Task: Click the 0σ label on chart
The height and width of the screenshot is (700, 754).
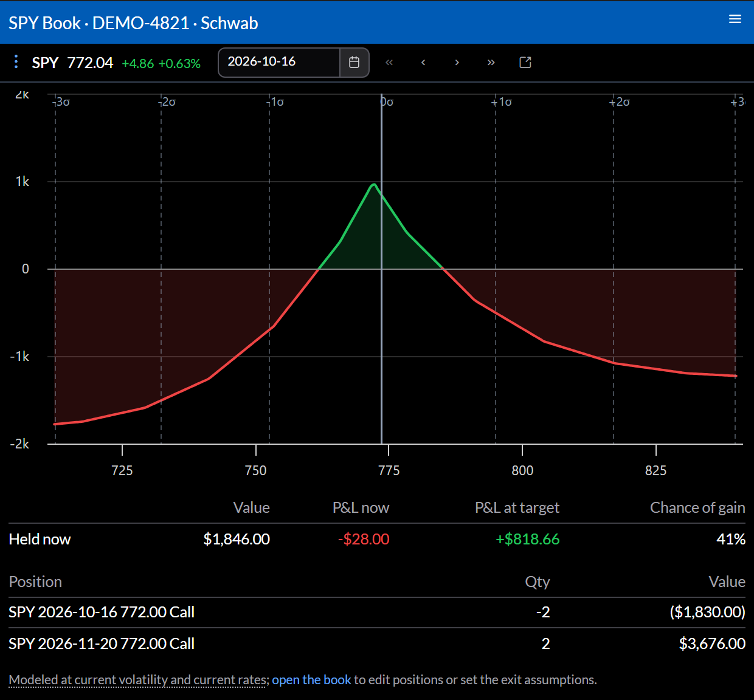Action: [x=387, y=102]
